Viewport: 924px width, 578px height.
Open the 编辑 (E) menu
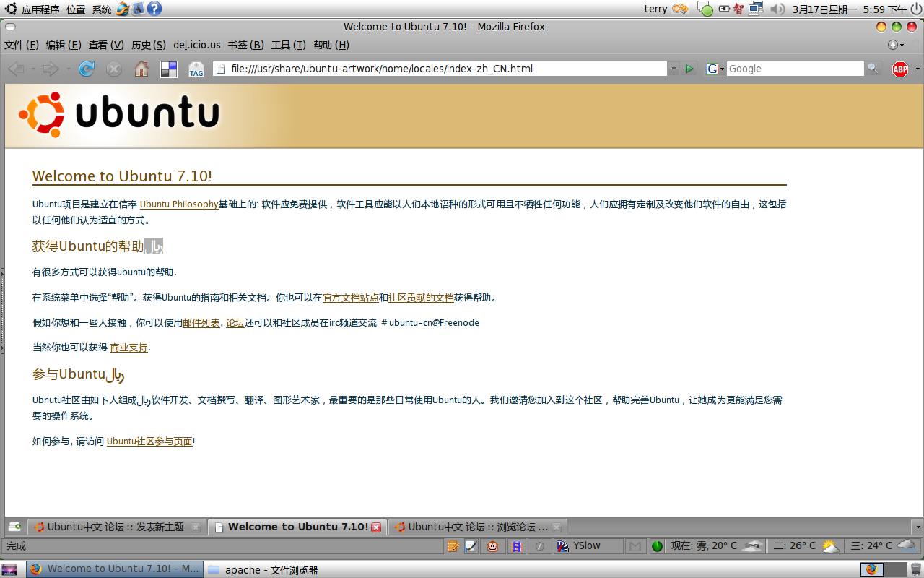coord(64,45)
